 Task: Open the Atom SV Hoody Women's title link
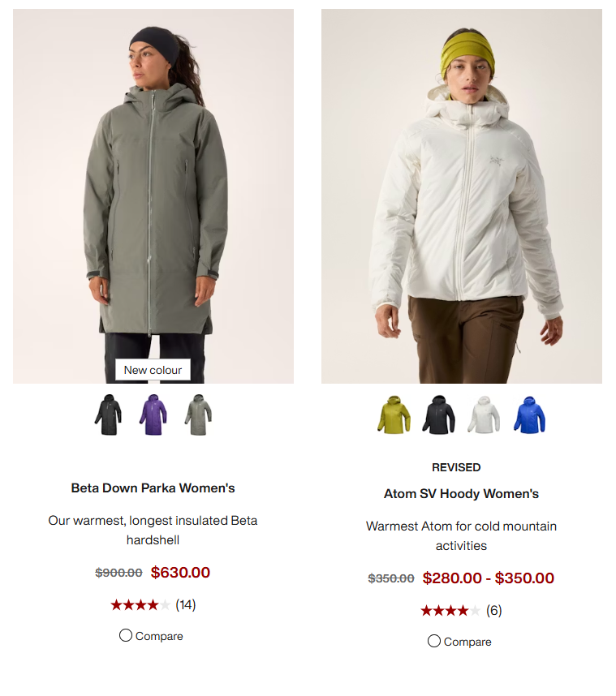(x=462, y=493)
